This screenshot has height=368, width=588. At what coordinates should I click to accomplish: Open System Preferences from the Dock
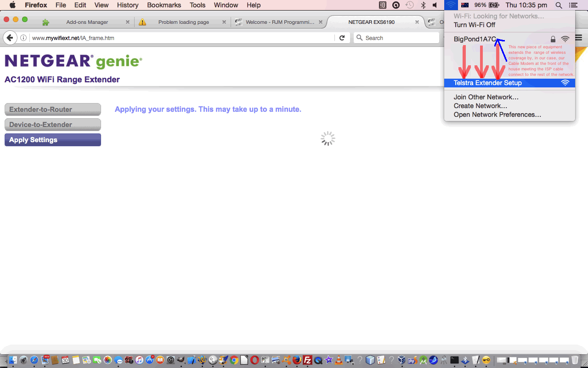pyautogui.click(x=170, y=360)
